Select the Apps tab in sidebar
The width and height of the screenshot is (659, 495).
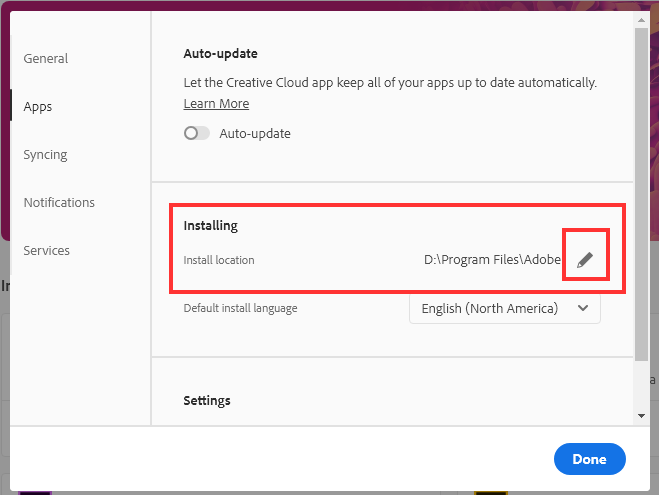(38, 107)
